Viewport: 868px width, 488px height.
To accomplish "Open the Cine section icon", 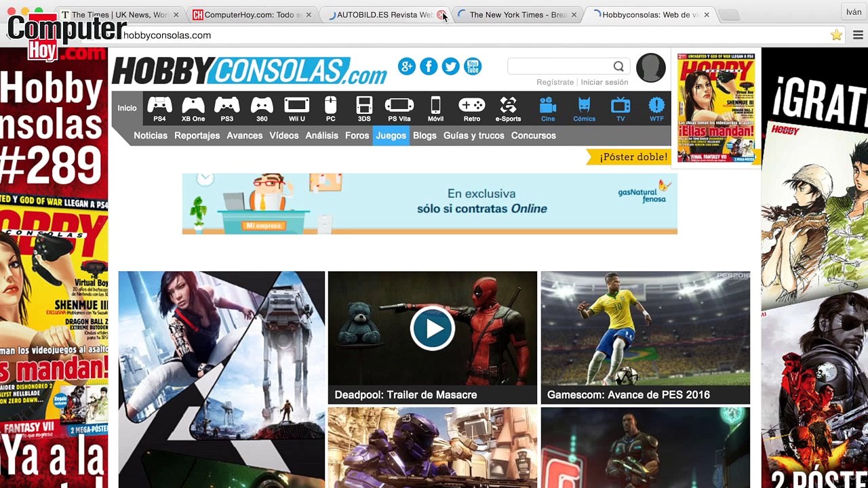I will coord(548,108).
